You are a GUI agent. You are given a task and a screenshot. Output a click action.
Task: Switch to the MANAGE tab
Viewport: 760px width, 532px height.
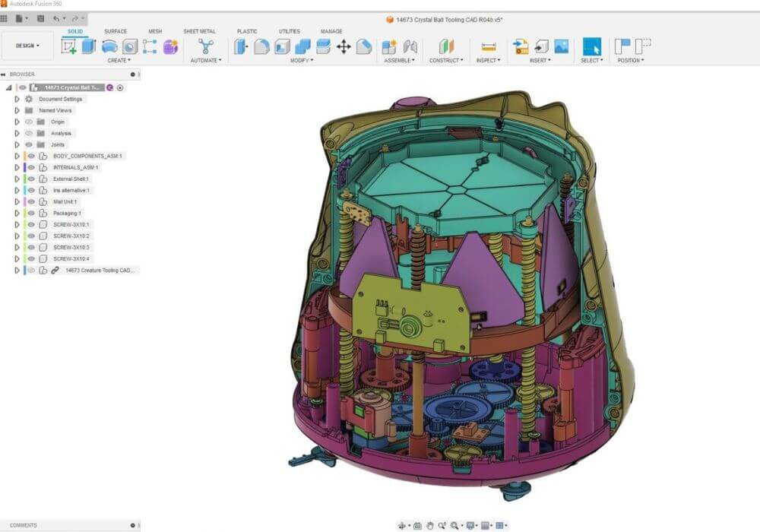[331, 31]
